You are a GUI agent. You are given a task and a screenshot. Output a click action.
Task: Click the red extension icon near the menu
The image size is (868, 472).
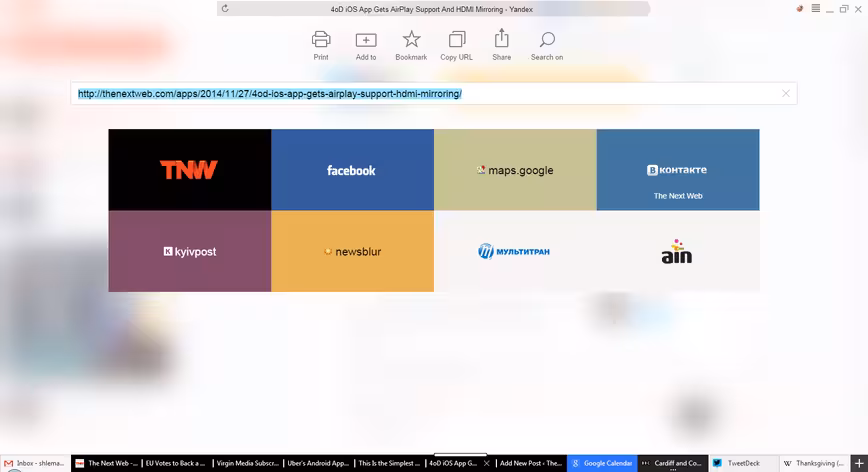click(799, 8)
